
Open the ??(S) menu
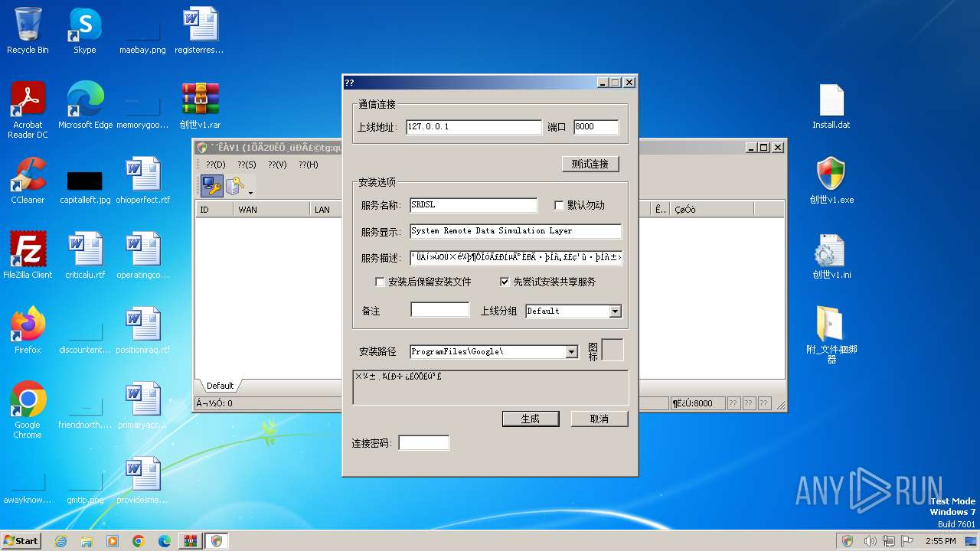pos(247,165)
